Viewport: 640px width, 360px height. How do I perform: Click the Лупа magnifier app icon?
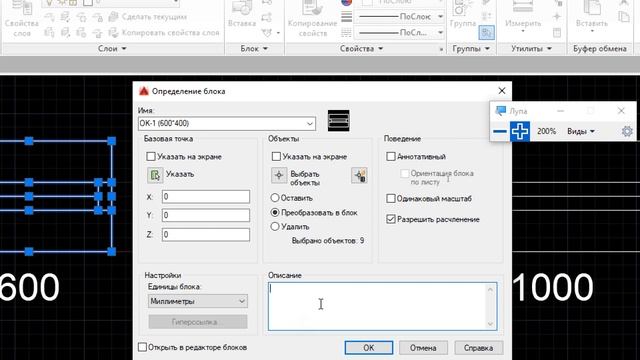tap(500, 111)
